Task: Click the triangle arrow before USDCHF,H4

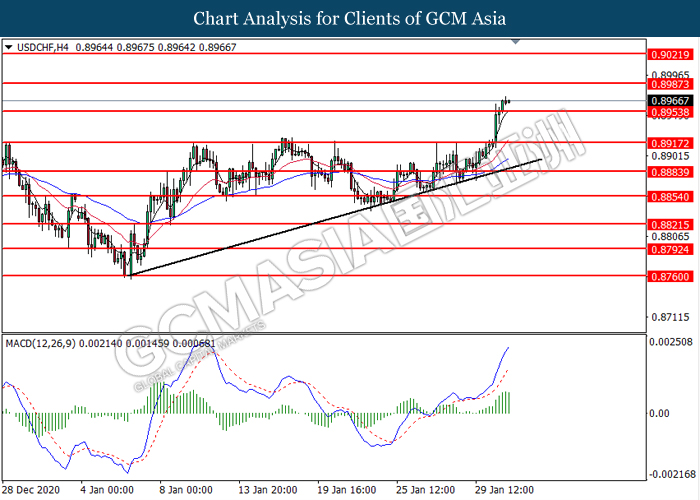Action: tap(9, 46)
